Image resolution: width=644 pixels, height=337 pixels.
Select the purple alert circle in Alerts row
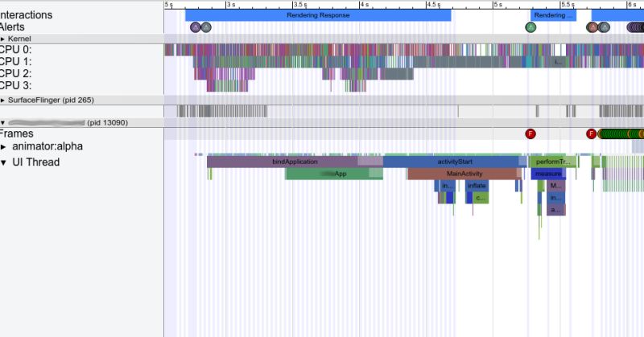click(x=196, y=27)
